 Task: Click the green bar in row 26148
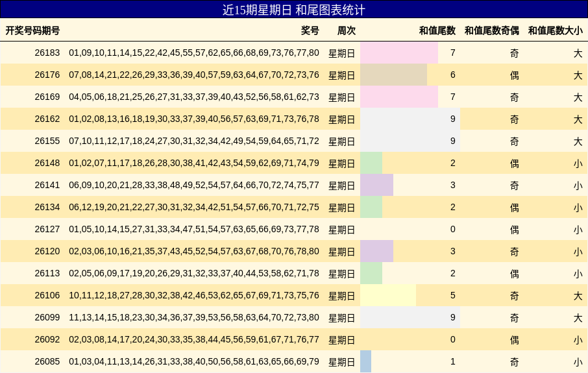[x=371, y=163]
